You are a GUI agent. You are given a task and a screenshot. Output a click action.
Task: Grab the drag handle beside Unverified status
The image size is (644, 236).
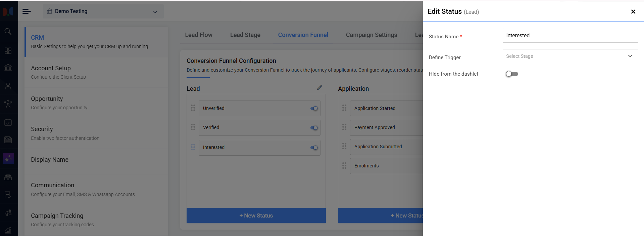click(193, 108)
